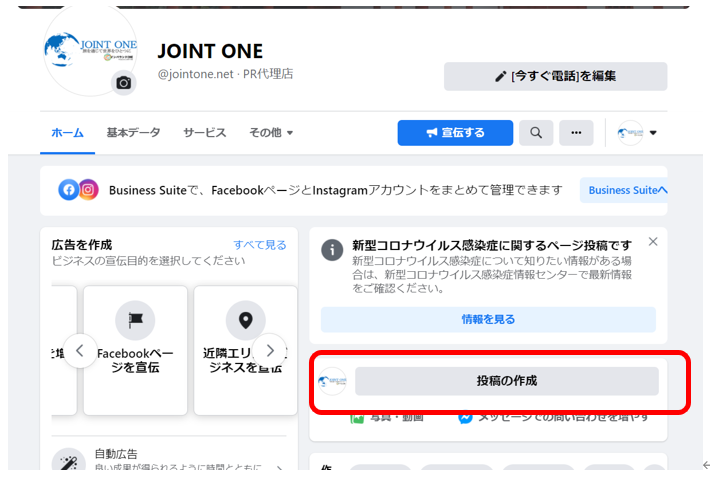The image size is (710, 484).
Task: Switch to the 基本データ tab
Action: pyautogui.click(x=133, y=133)
